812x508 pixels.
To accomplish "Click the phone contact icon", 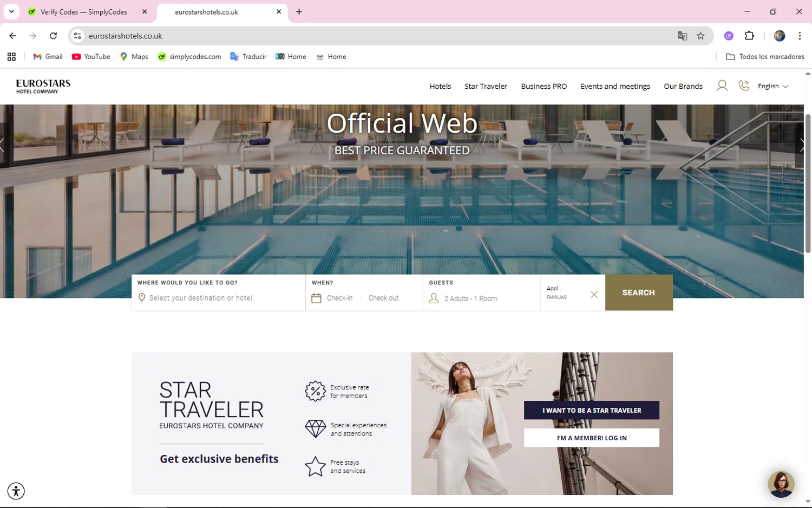I will pos(744,86).
